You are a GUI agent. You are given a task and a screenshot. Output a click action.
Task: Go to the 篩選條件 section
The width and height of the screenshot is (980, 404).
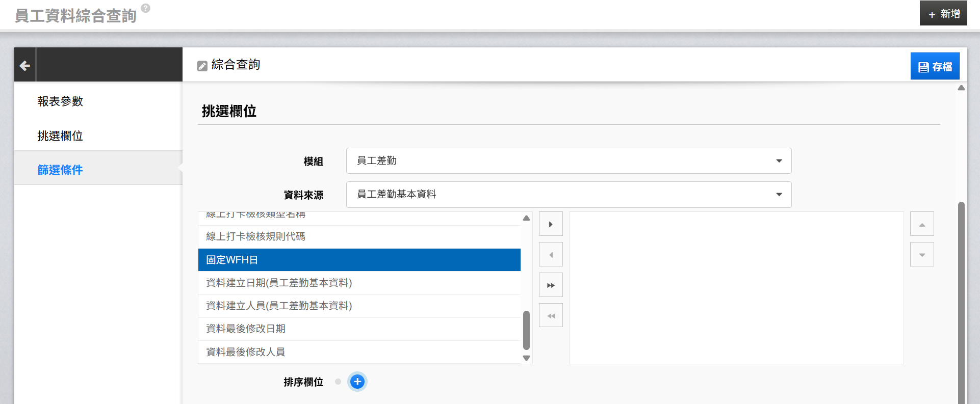click(60, 170)
